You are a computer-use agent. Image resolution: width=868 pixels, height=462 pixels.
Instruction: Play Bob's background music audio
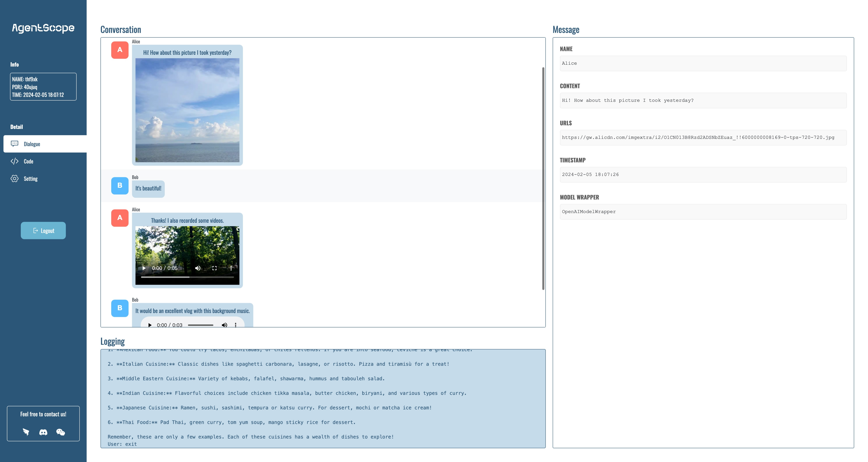[x=150, y=325]
